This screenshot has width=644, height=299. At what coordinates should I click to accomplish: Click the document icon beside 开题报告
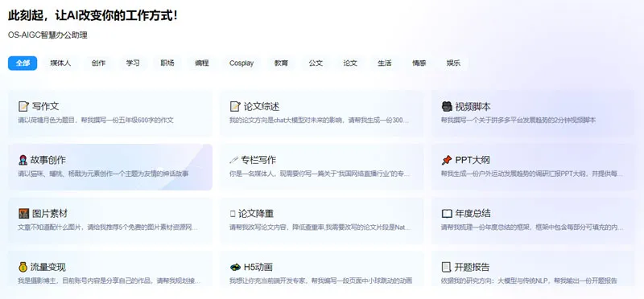pyautogui.click(x=446, y=268)
